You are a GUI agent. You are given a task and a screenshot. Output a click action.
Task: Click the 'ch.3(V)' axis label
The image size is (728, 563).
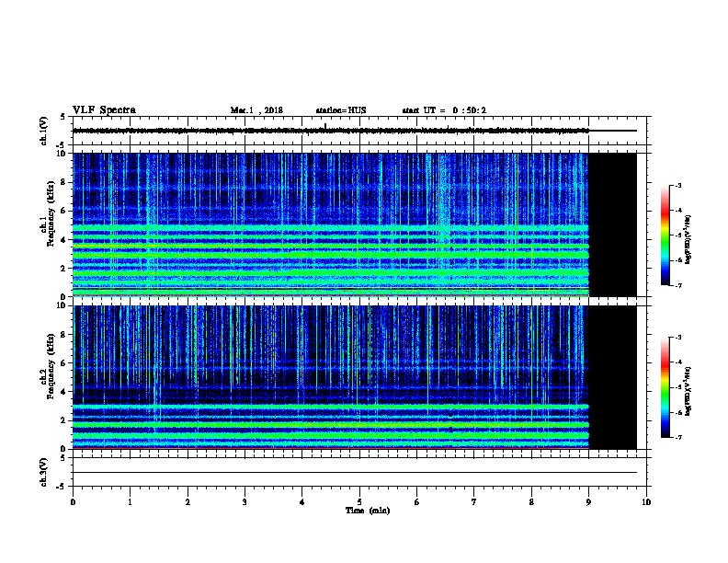pyautogui.click(x=44, y=473)
